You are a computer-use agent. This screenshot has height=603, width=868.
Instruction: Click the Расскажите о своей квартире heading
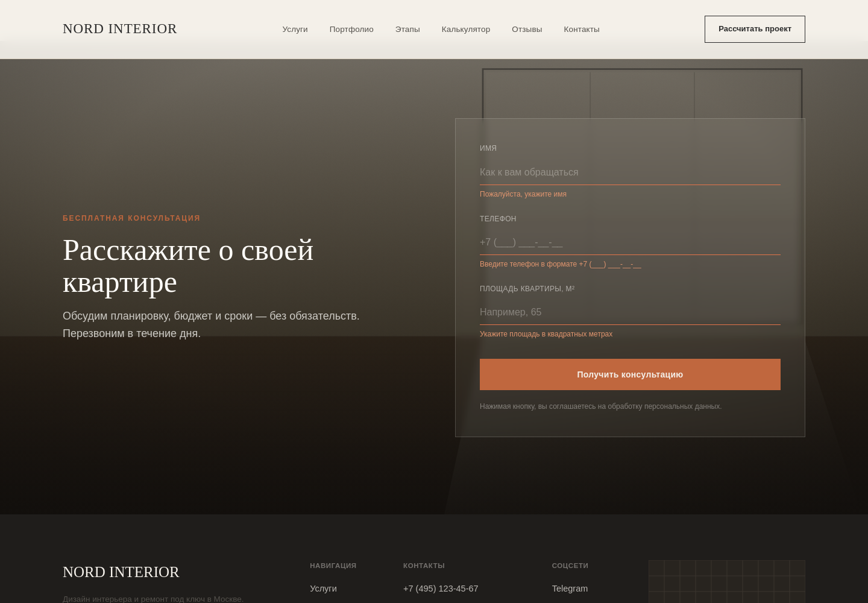188,266
